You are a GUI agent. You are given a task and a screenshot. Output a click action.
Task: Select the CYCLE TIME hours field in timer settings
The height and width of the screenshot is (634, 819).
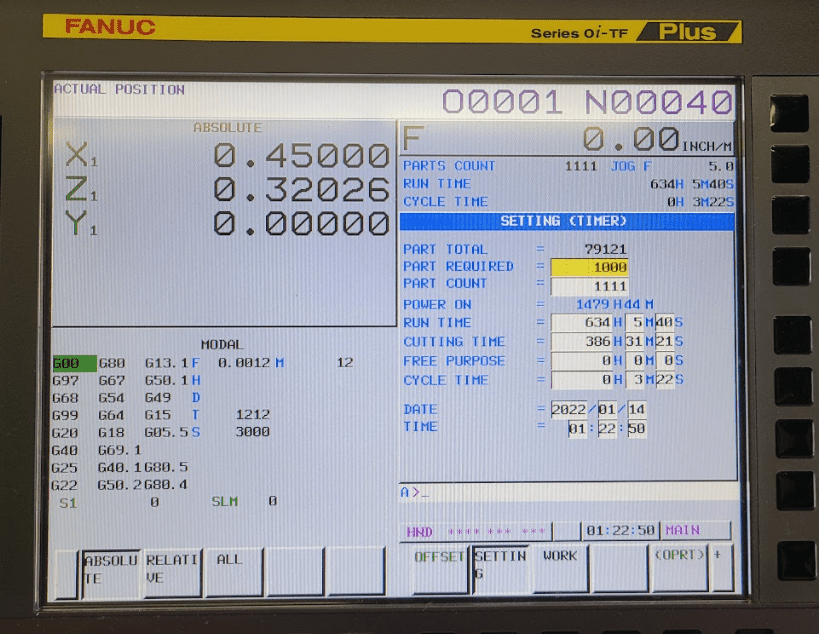[x=581, y=380]
